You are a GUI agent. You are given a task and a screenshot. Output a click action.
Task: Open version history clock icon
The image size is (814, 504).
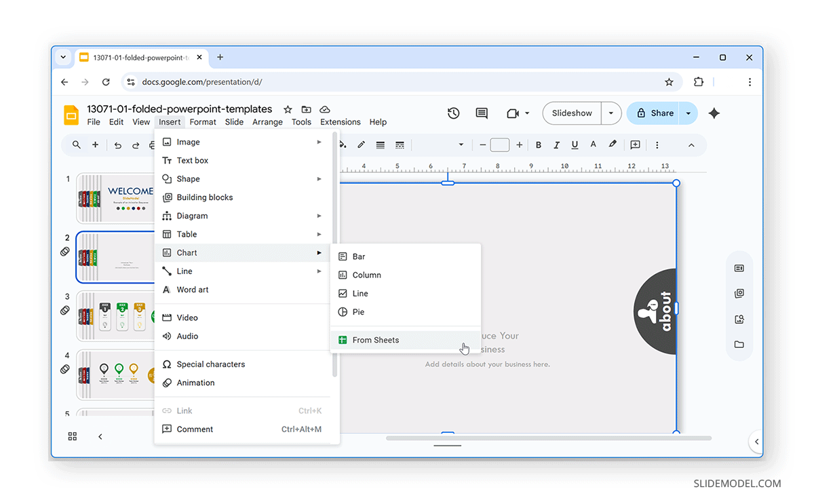(x=453, y=113)
